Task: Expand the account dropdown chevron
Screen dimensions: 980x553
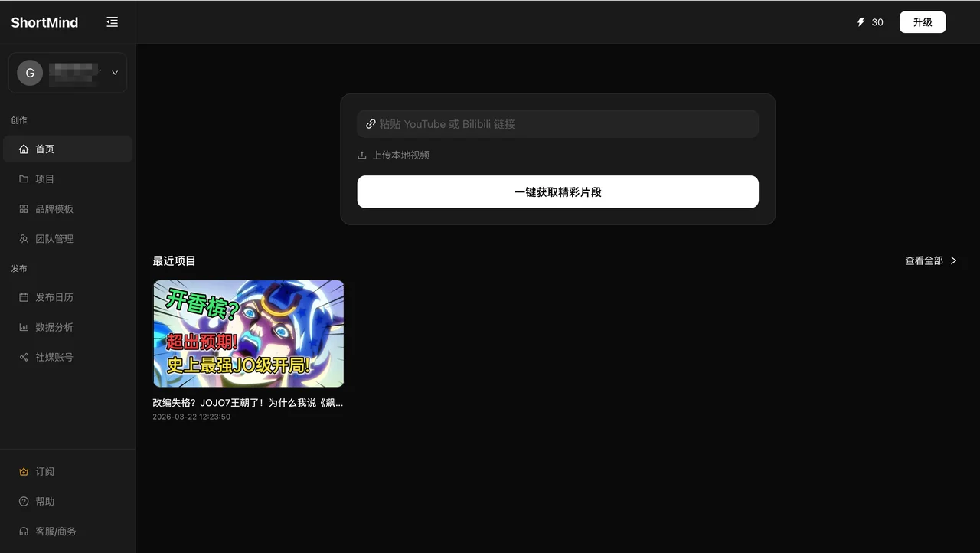Action: click(115, 73)
